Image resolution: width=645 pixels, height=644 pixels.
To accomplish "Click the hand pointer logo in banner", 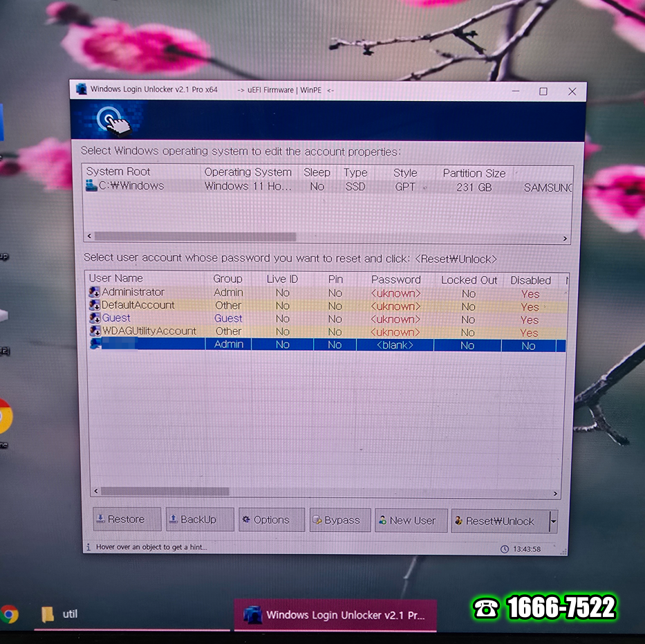I will pos(114,120).
